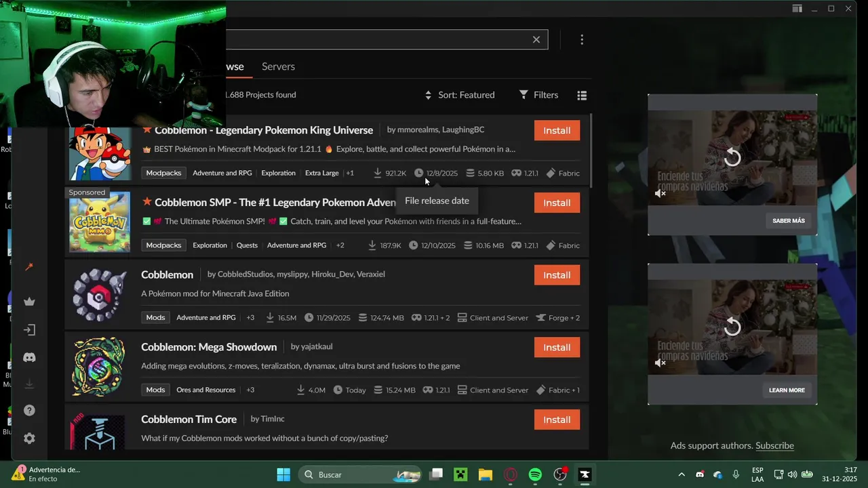Open the Filters panel
Image resolution: width=868 pixels, height=488 pixels.
tap(538, 95)
